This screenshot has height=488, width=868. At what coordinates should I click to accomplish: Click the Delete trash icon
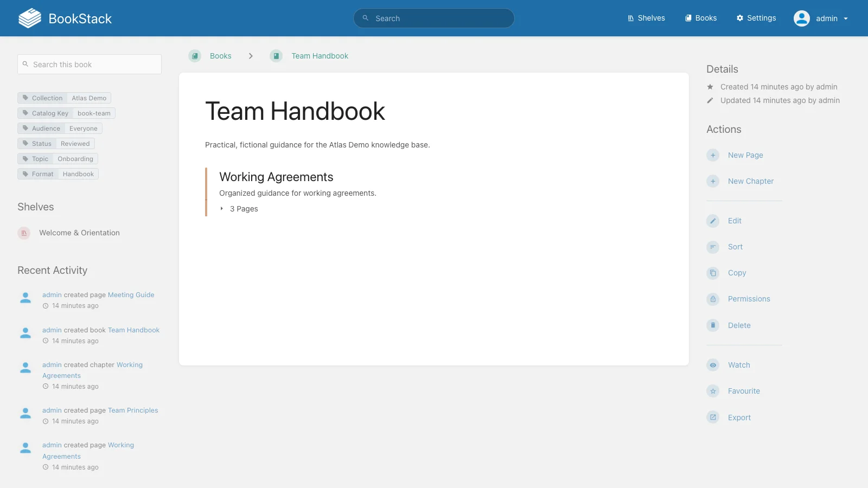pos(713,325)
